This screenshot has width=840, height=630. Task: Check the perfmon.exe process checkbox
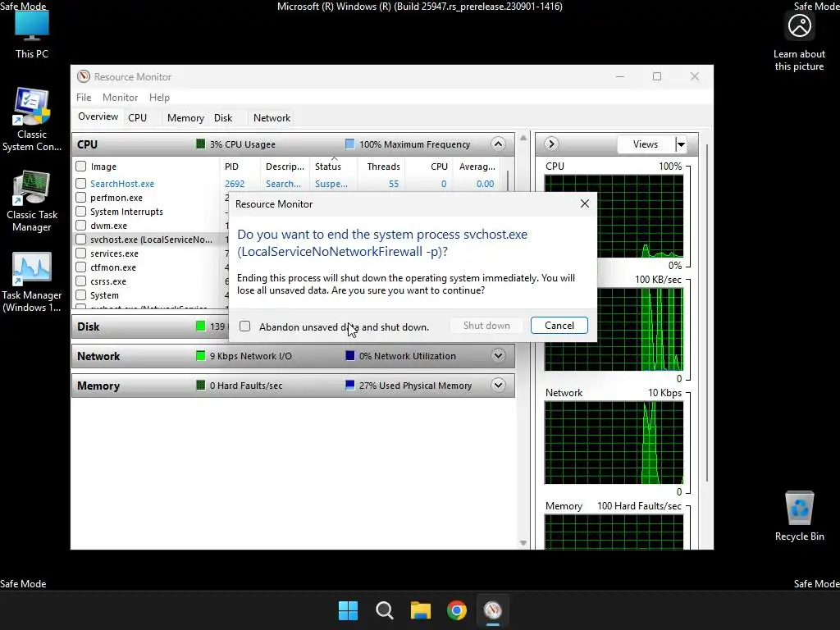(81, 197)
